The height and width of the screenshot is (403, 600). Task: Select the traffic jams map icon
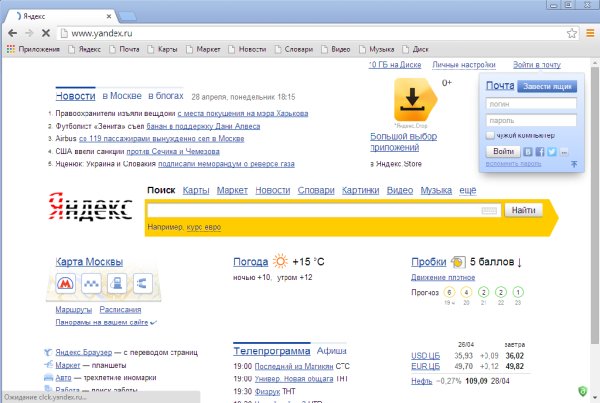(x=91, y=284)
